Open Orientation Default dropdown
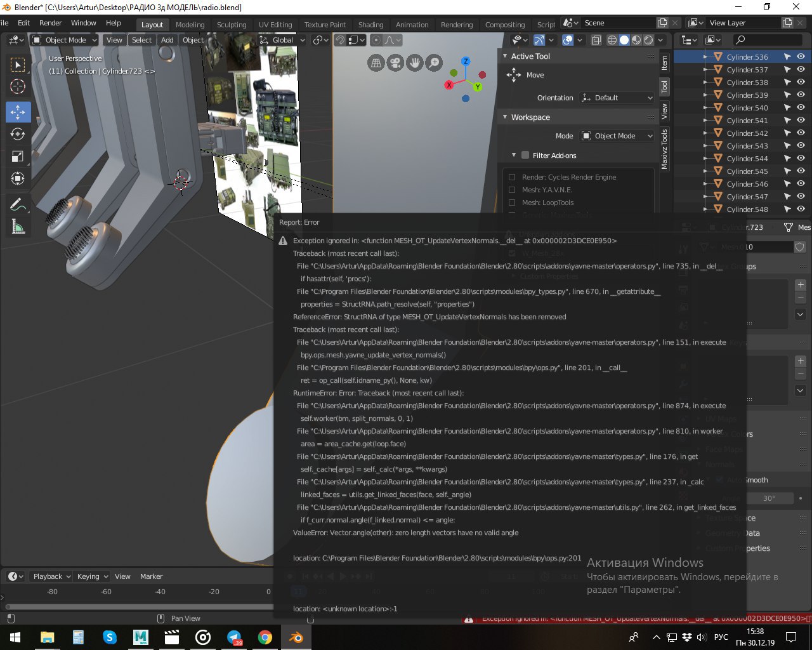 coord(617,98)
